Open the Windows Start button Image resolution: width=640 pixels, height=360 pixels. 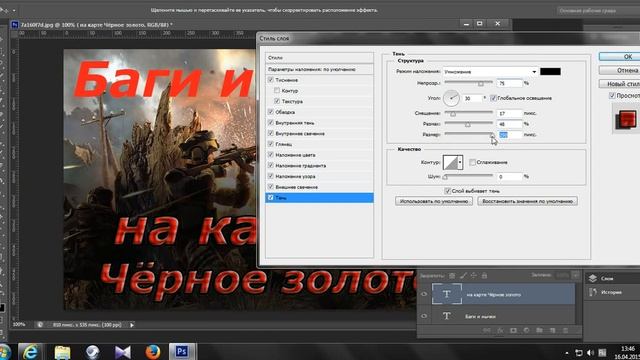4,352
